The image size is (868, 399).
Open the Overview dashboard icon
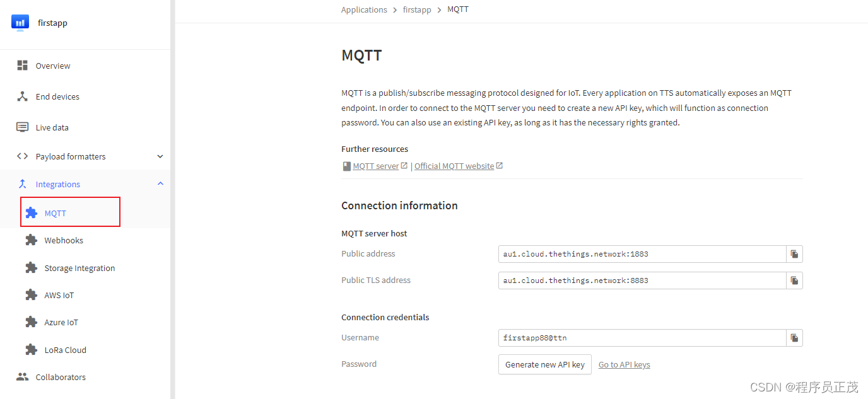pyautogui.click(x=23, y=66)
